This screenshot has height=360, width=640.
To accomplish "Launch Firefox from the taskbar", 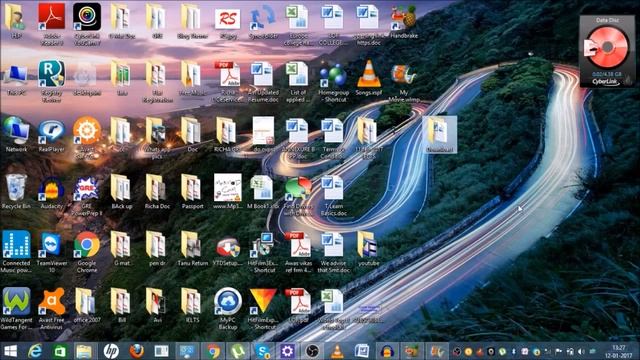I will click(x=136, y=351).
